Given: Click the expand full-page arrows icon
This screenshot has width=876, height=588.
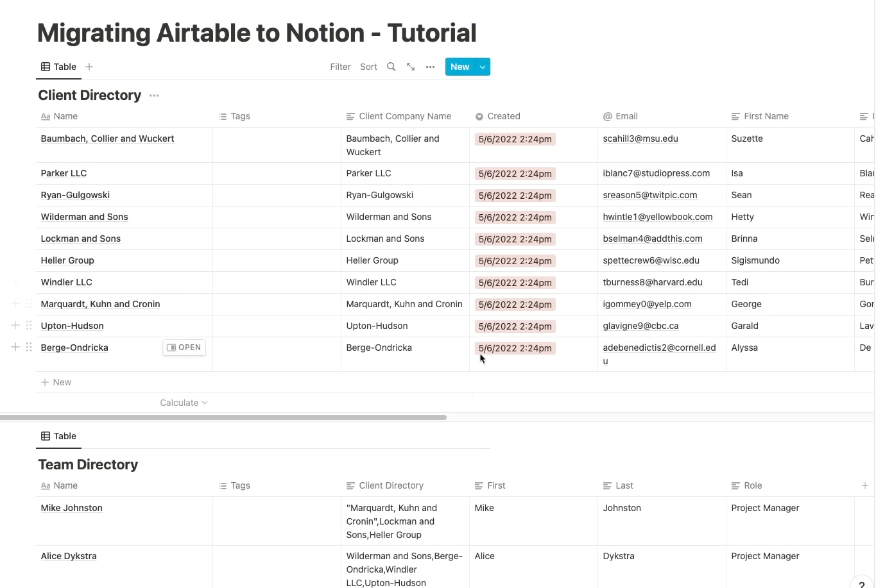Looking at the screenshot, I should pyautogui.click(x=411, y=67).
